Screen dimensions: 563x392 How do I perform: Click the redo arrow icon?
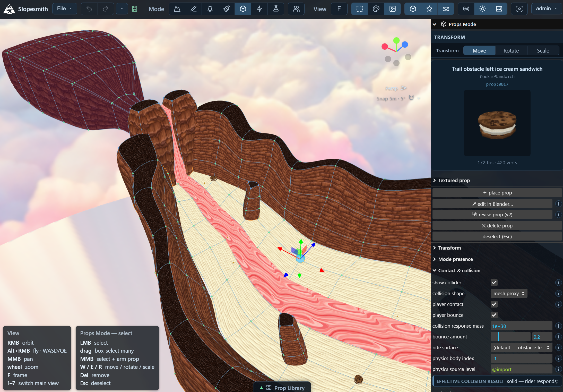pyautogui.click(x=106, y=9)
